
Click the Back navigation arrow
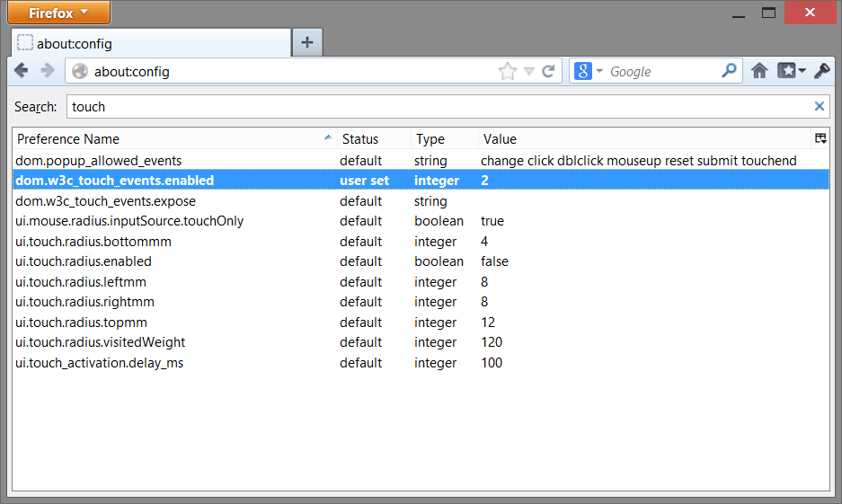coord(22,71)
